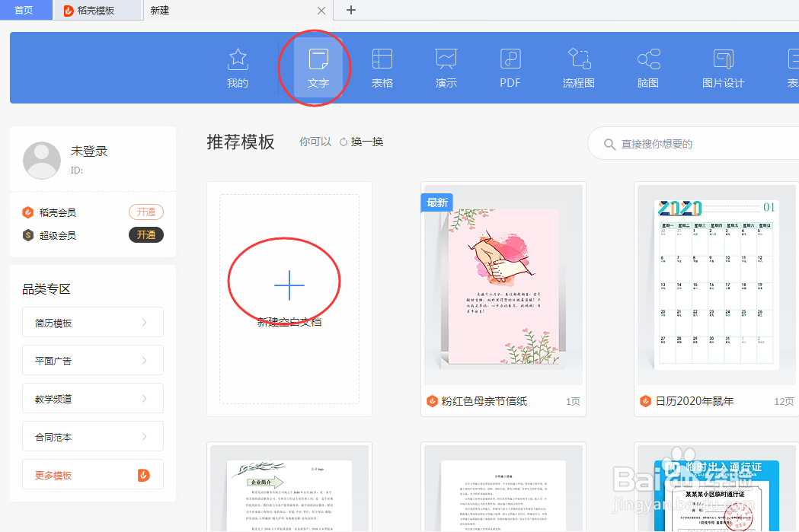Create new blank document with plus
This screenshot has height=532, width=799.
point(289,285)
